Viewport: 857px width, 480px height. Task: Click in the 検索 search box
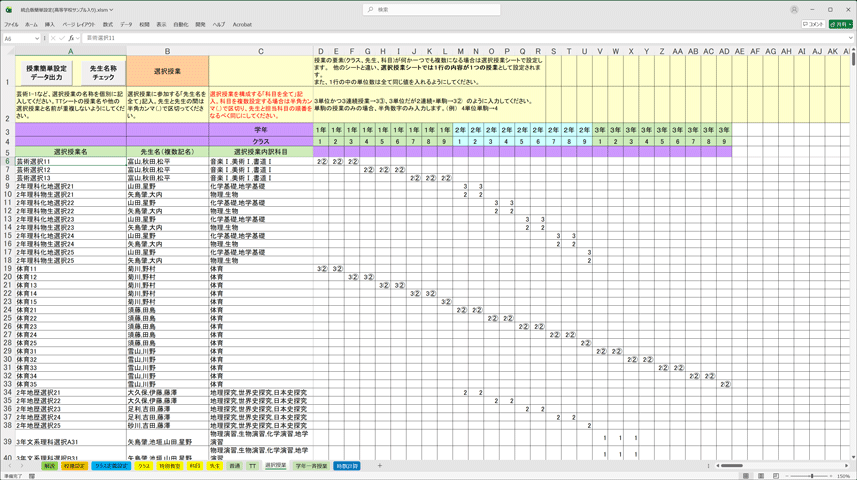pyautogui.click(x=432, y=9)
